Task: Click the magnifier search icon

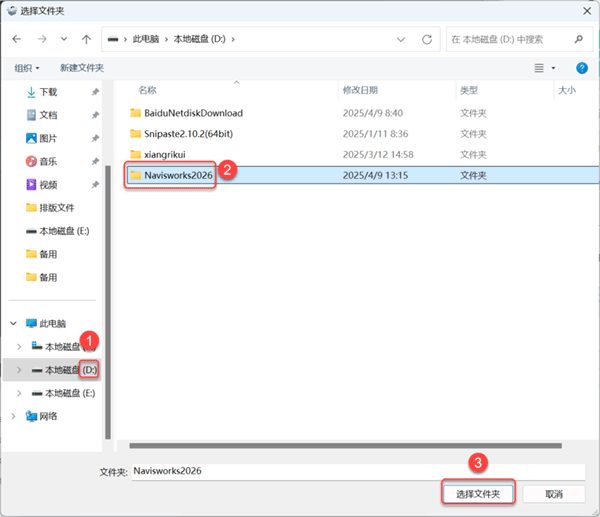Action: [x=579, y=39]
